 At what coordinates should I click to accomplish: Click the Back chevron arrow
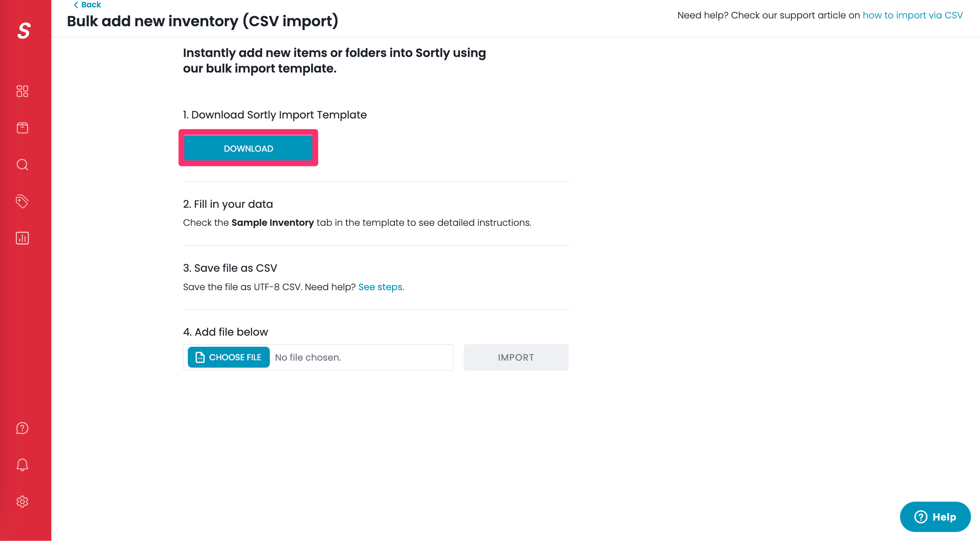pos(76,5)
